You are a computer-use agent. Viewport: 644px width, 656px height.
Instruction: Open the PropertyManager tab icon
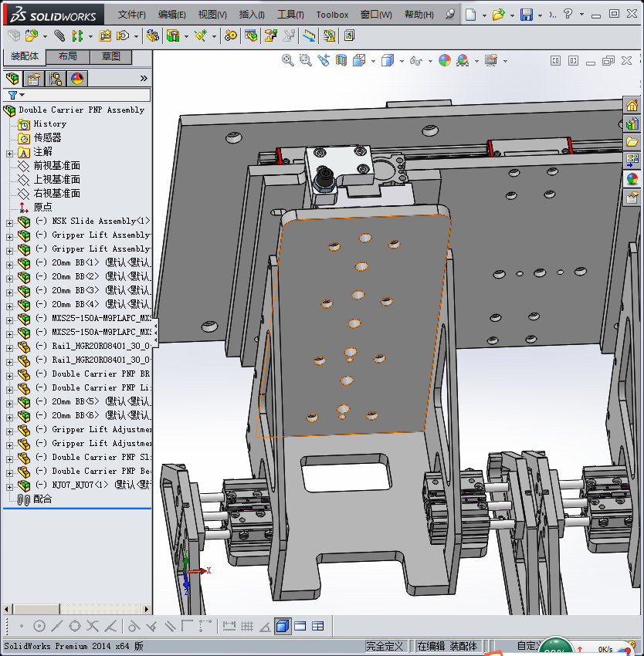pos(34,78)
